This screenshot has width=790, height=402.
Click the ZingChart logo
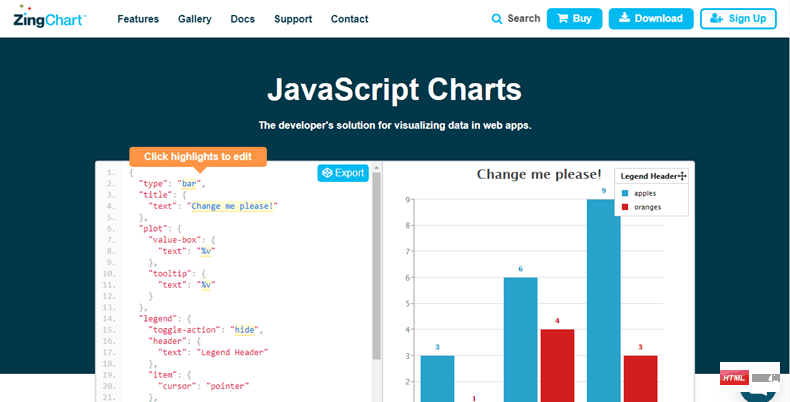pyautogui.click(x=50, y=17)
